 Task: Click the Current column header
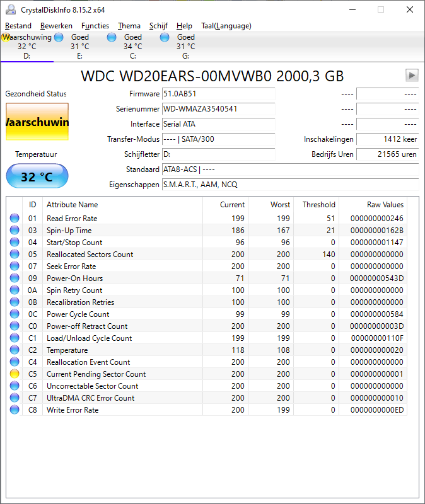tap(226, 204)
